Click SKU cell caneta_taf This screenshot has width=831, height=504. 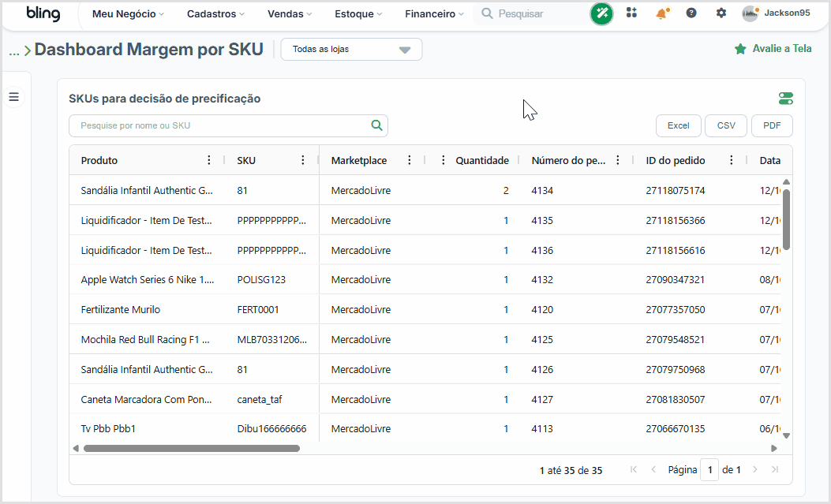click(260, 400)
